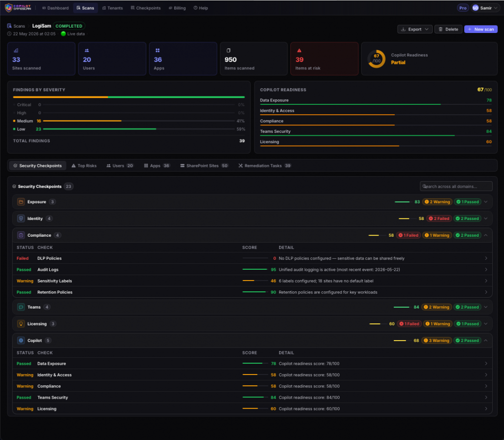The width and height of the screenshot is (504, 440).
Task: Click the 67/100 readiness ring gauge
Action: (x=377, y=59)
